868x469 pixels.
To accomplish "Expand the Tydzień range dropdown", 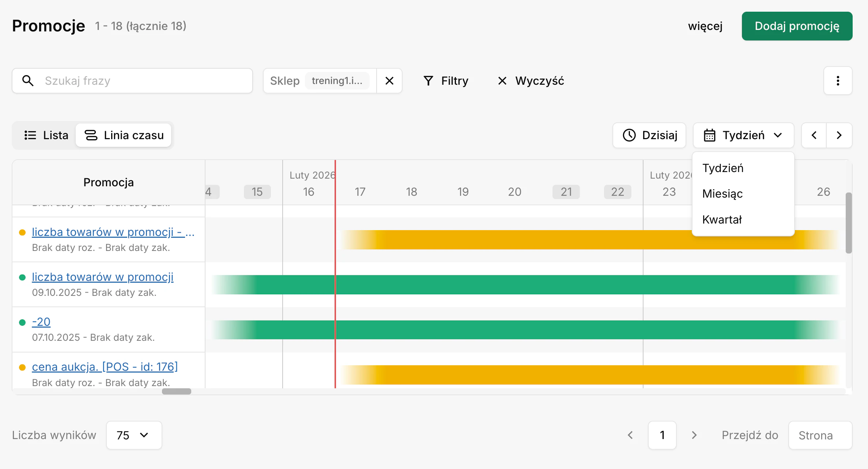I will [743, 135].
